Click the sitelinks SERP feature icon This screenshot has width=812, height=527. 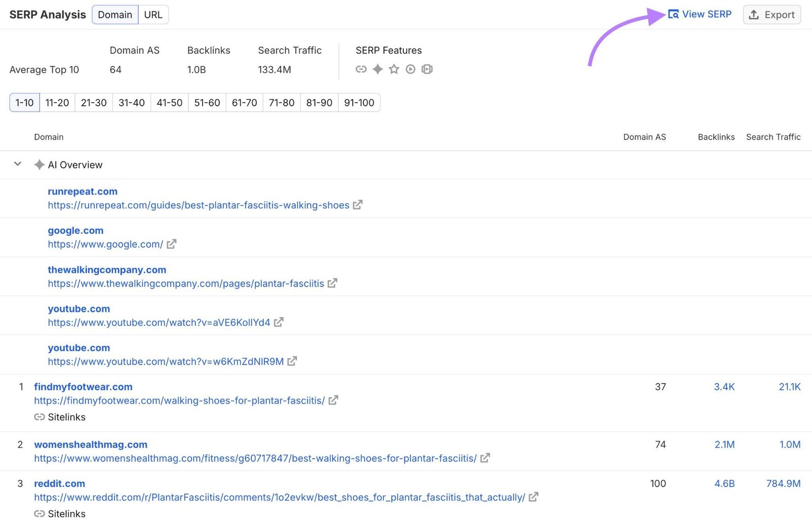(361, 69)
